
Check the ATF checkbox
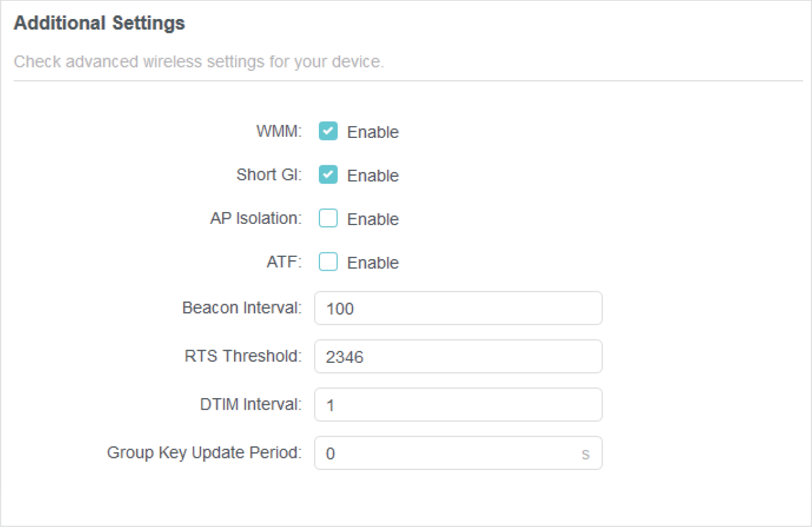click(328, 262)
